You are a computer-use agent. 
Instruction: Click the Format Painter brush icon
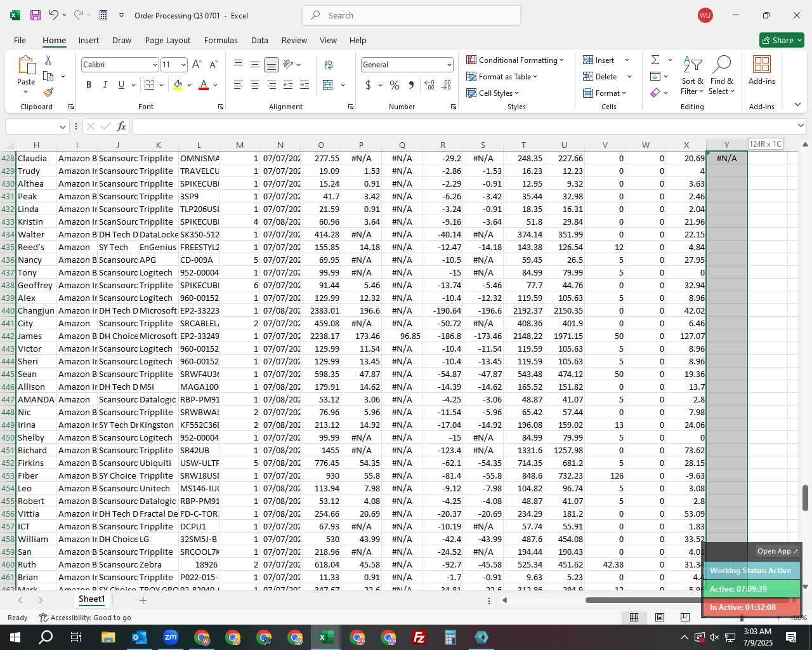pos(48,92)
